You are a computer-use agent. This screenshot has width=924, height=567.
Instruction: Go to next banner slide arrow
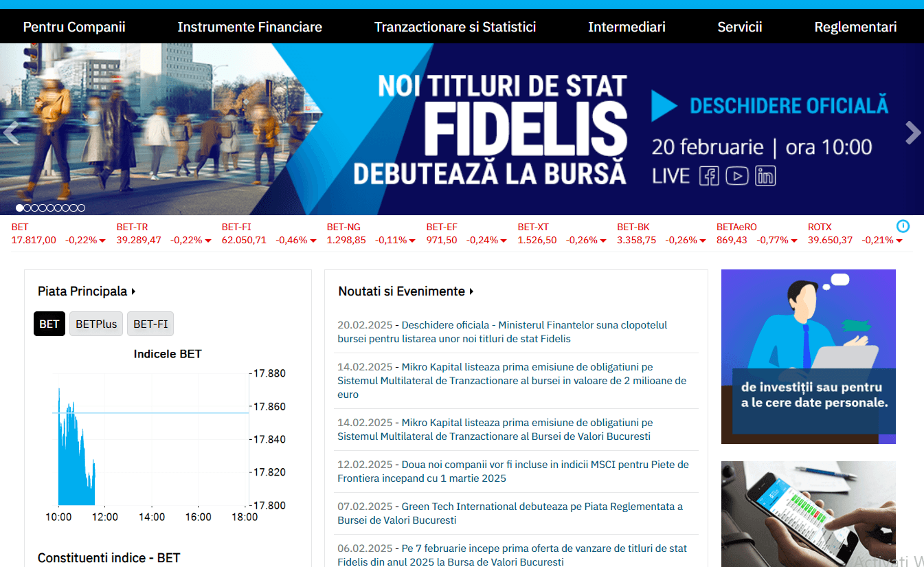pyautogui.click(x=912, y=133)
